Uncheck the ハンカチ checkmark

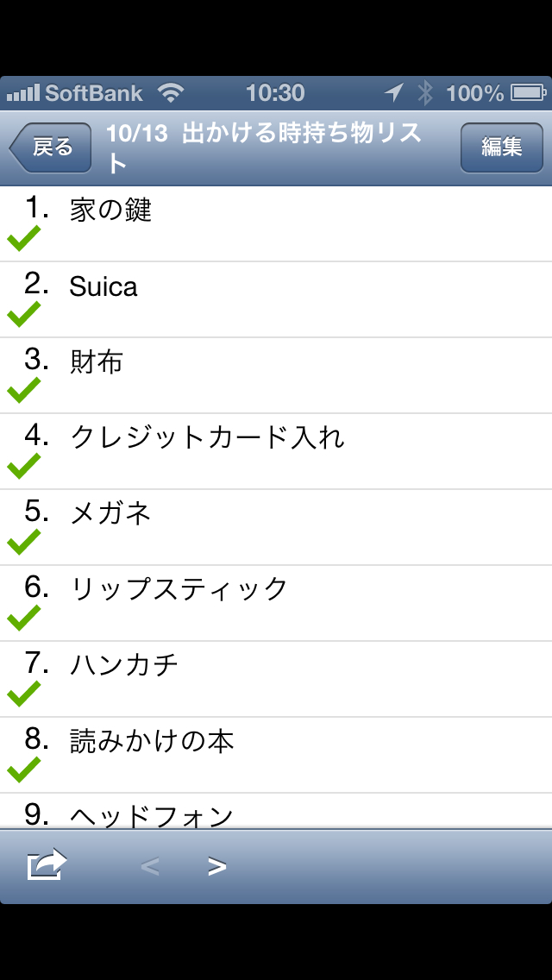click(x=24, y=693)
